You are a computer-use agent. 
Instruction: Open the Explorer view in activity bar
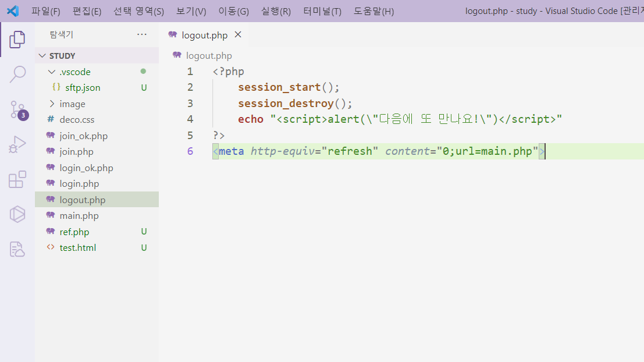[17, 40]
